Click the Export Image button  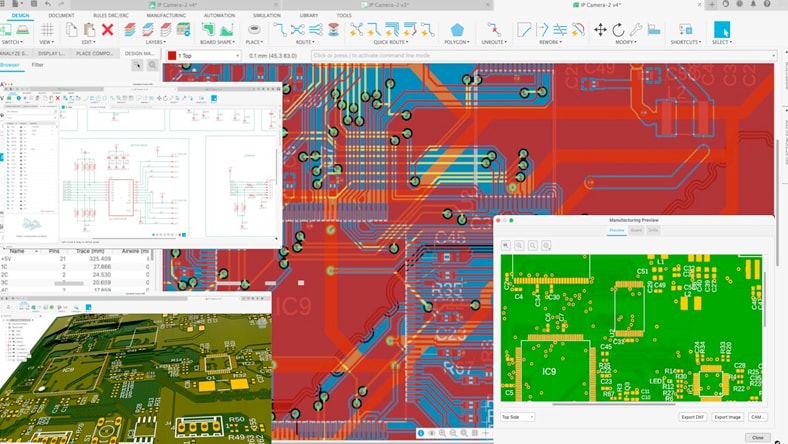click(727, 417)
